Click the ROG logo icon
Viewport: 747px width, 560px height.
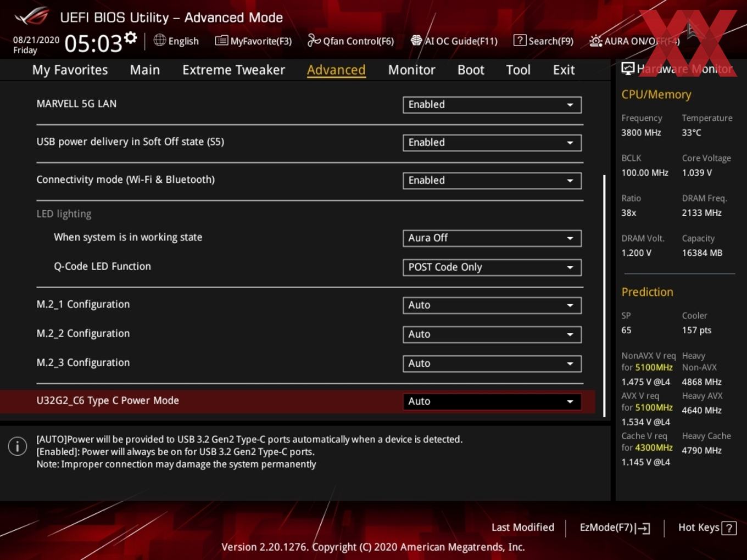click(x=32, y=16)
